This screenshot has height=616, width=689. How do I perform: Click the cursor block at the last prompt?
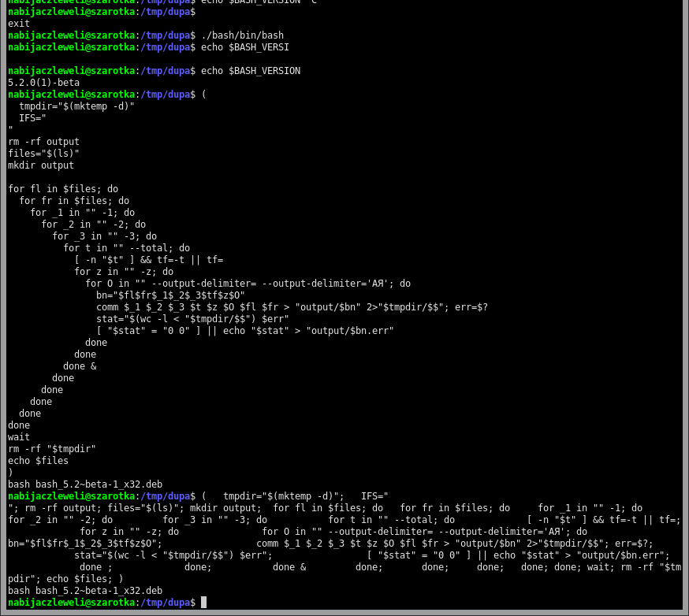click(203, 603)
